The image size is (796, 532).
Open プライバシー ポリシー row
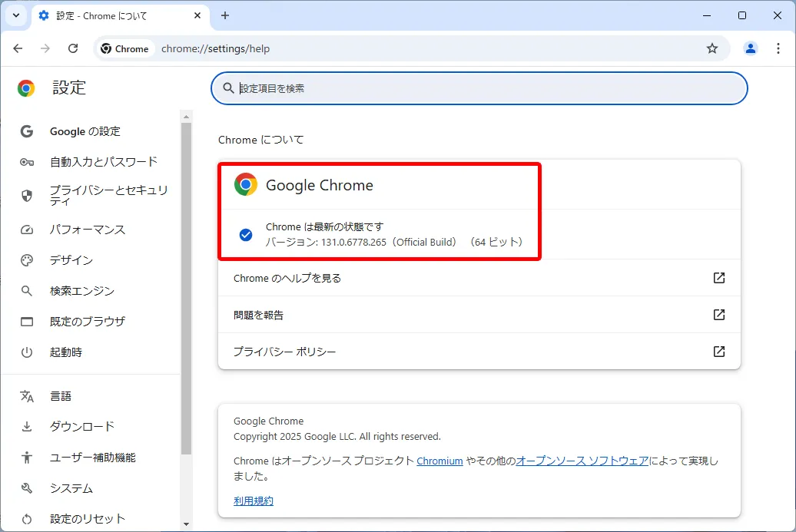[479, 352]
